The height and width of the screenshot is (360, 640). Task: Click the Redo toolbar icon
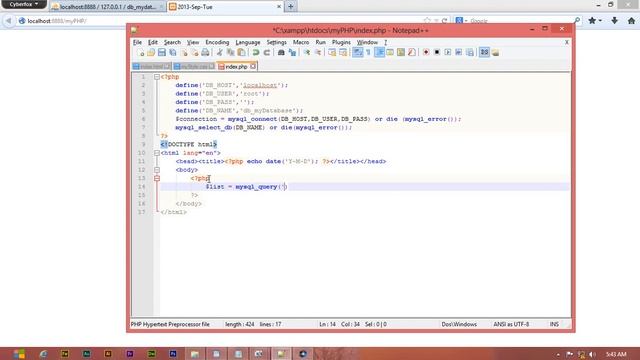pos(267,53)
